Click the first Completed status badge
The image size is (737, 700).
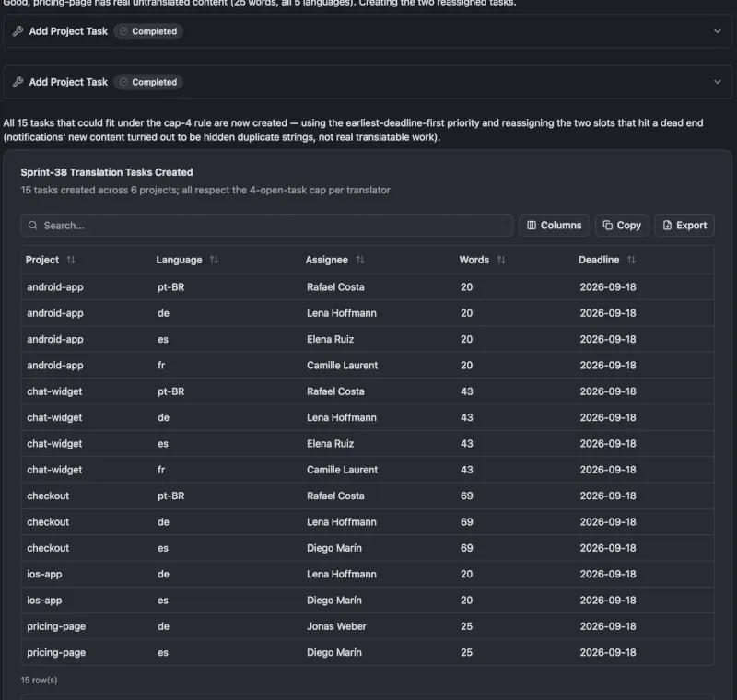(148, 31)
